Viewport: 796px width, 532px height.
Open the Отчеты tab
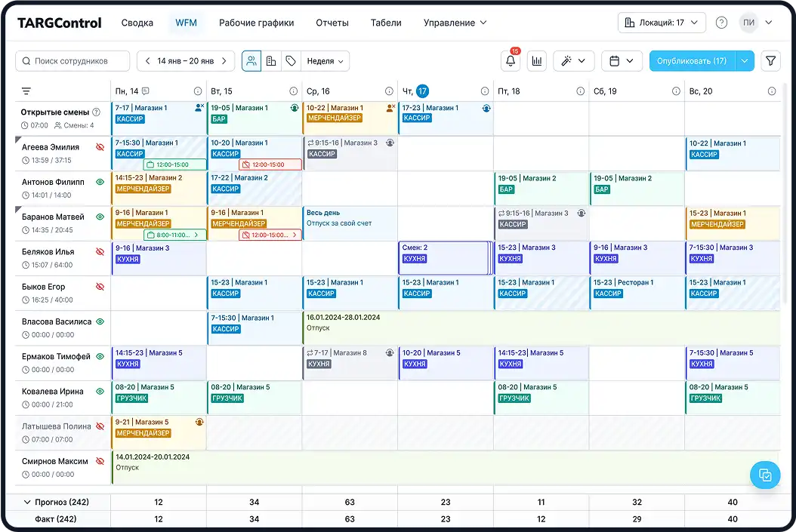pos(332,23)
